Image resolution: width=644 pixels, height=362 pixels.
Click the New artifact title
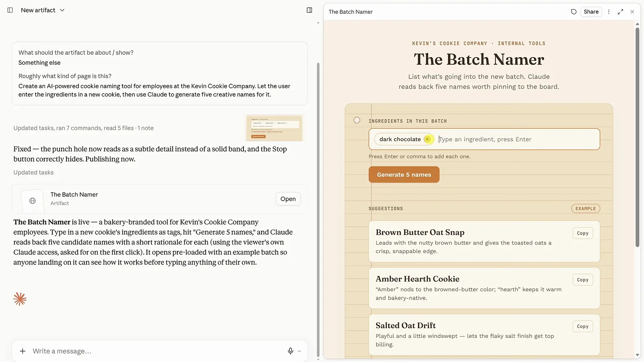pos(38,10)
